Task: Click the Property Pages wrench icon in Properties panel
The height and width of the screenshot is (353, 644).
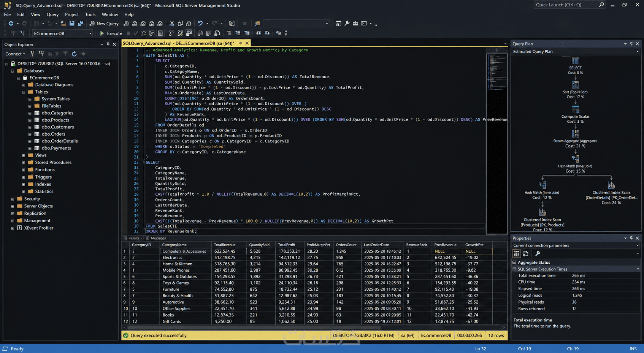Action: click(538, 253)
